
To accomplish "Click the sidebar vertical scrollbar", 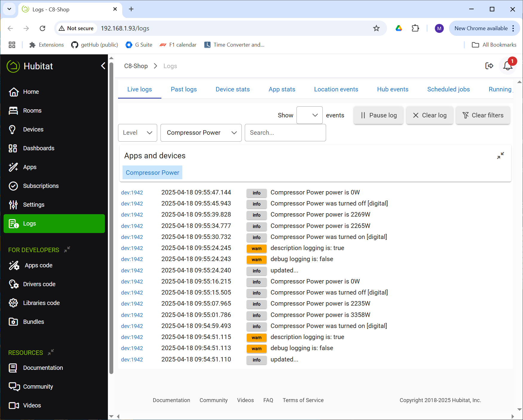I will 111,218.
